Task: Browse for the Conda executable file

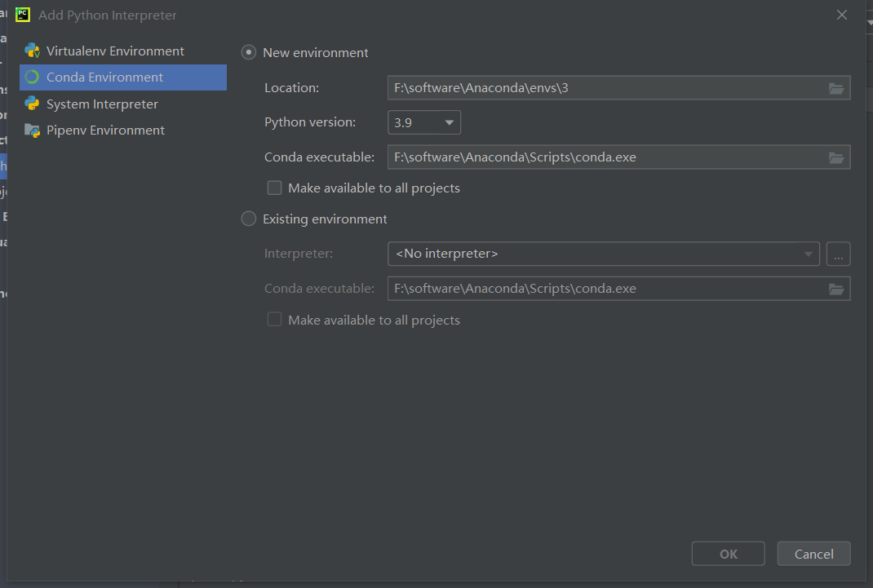Action: [x=836, y=157]
